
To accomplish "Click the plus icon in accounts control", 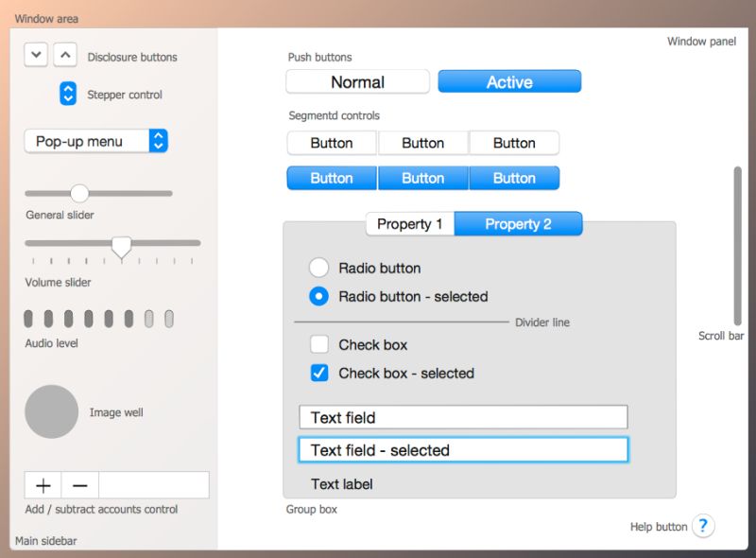I will click(43, 484).
